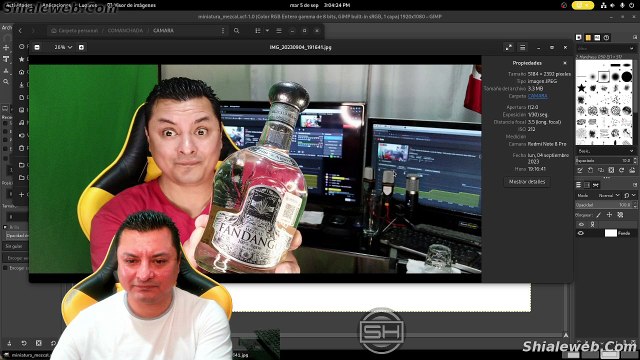
Task: Select the GIMP Move tool
Action: [x=6, y=48]
